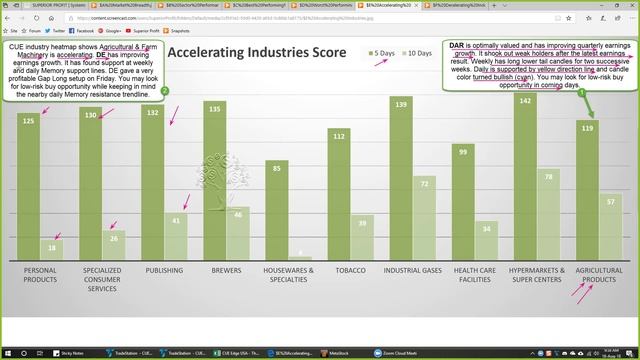Open the Twitter bookmark
Viewport: 640px width, 360px height.
pos(55,31)
